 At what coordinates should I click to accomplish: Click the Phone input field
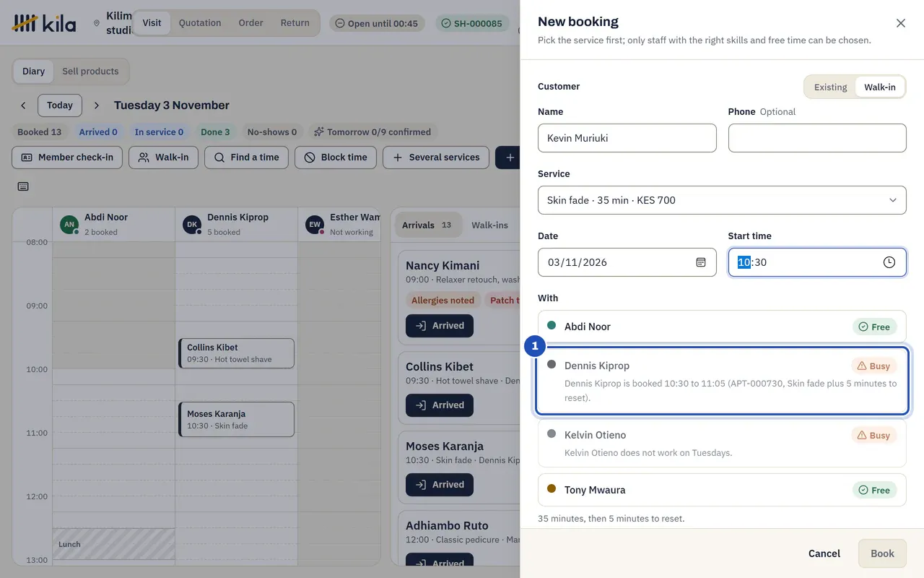[817, 138]
